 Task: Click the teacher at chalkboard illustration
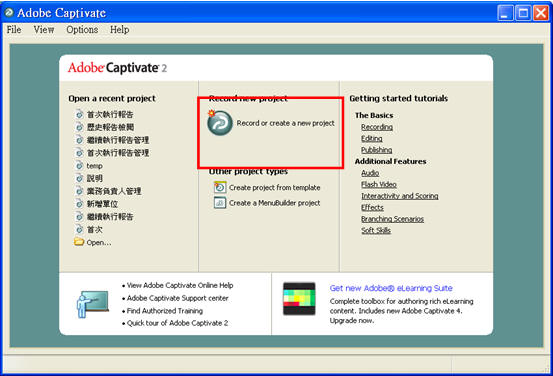93,304
